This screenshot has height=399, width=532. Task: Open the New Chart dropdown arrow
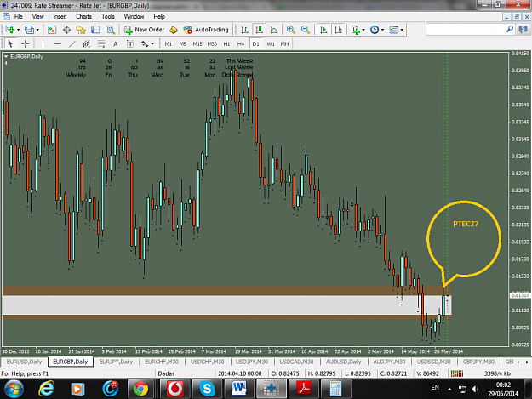19,30
